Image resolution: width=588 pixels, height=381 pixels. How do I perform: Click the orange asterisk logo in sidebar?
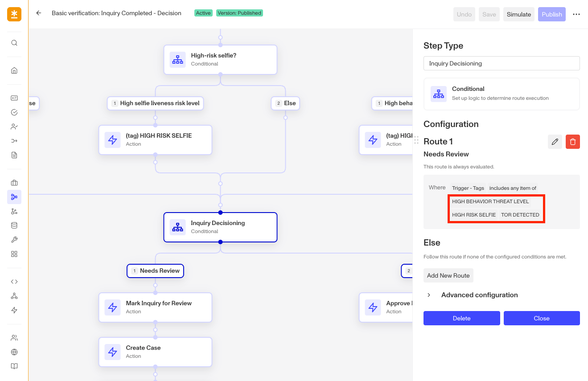click(14, 14)
